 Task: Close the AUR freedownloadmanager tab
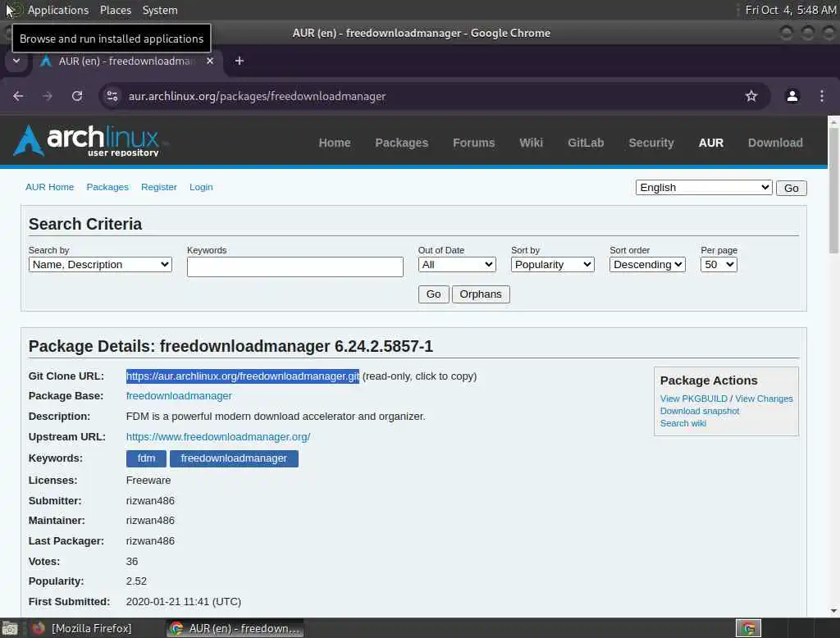point(210,61)
